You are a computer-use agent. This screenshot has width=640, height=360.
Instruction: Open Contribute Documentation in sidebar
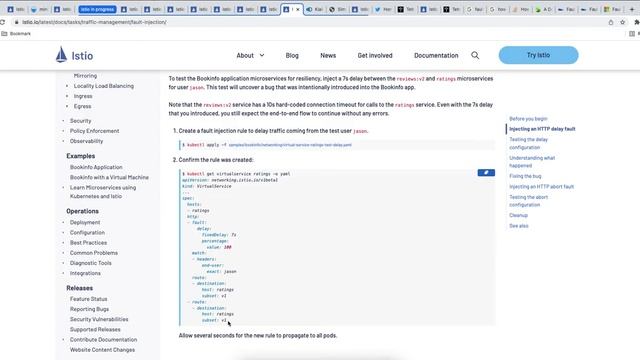103,340
